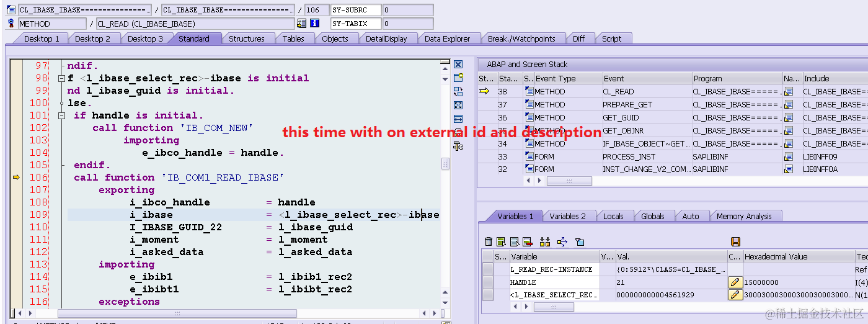Click the pencil icon for <L_IBASE_SELECT_REC row

[735, 295]
